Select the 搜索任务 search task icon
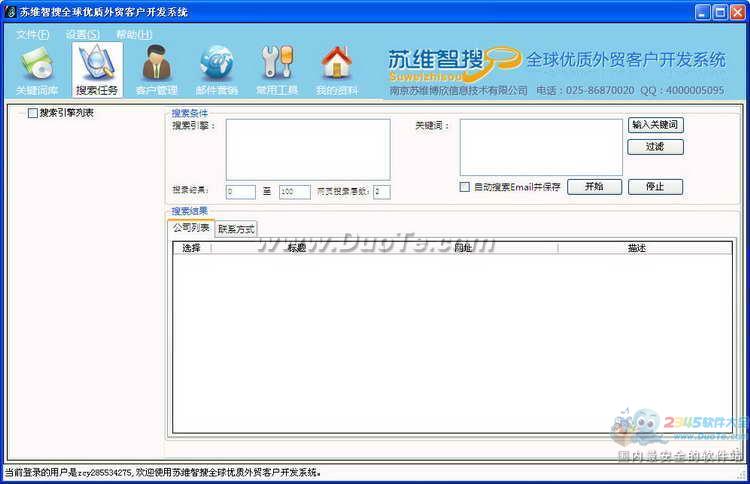The width and height of the screenshot is (750, 484). (x=97, y=70)
